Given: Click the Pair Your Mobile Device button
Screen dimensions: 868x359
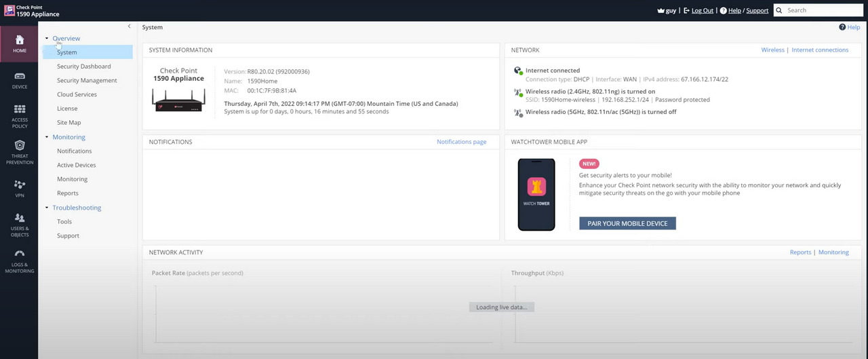Looking at the screenshot, I should coord(627,223).
